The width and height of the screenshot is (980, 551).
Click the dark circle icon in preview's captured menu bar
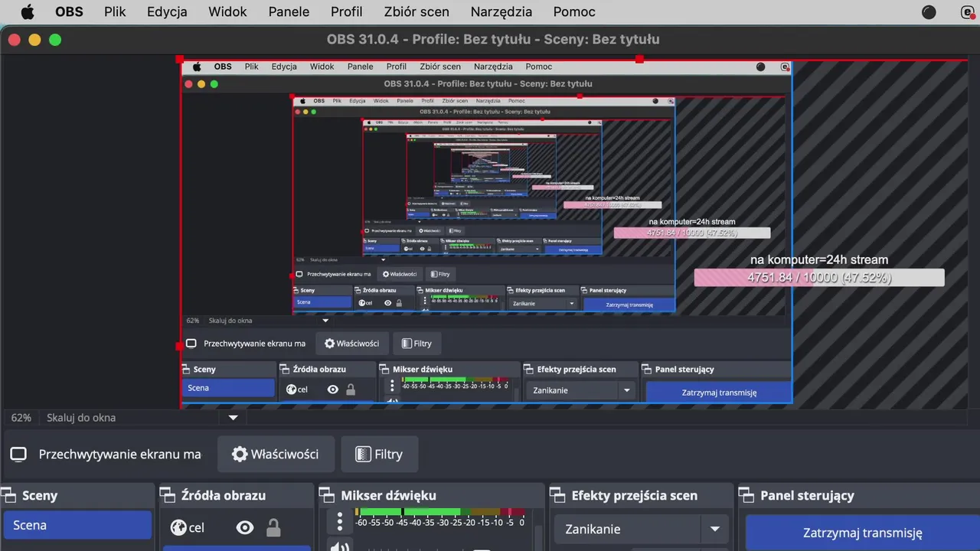click(x=760, y=67)
